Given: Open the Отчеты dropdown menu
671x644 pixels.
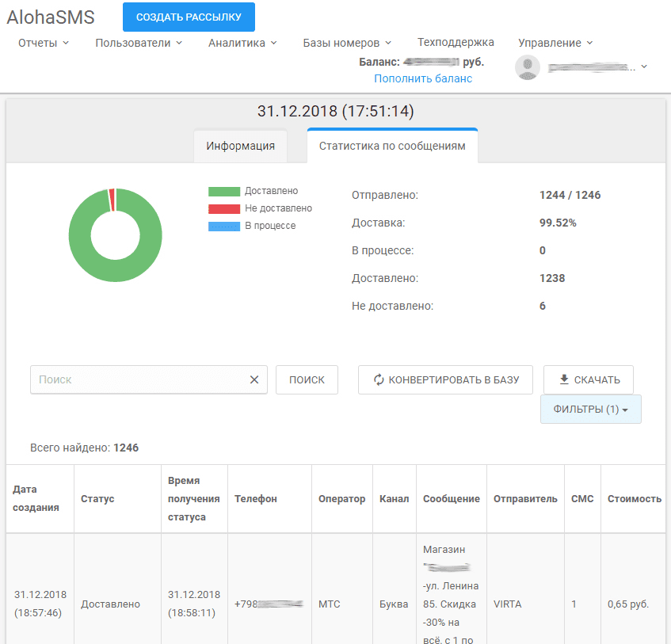Looking at the screenshot, I should [44, 43].
